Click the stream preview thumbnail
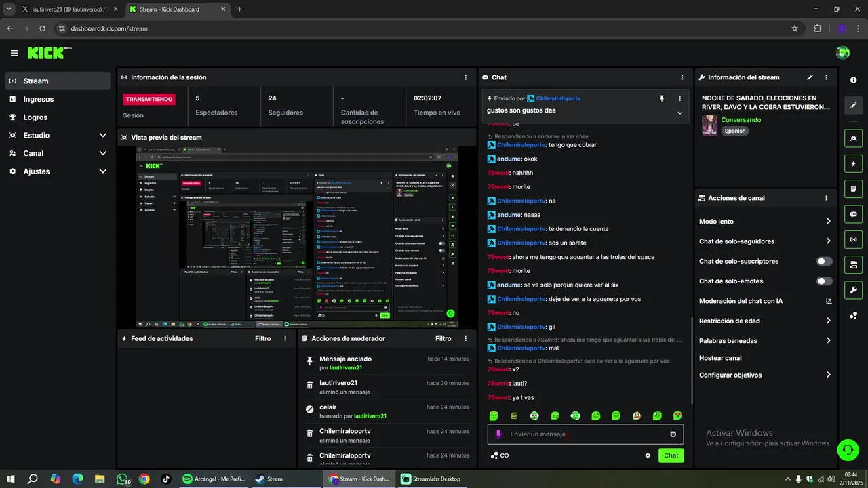 [x=297, y=238]
